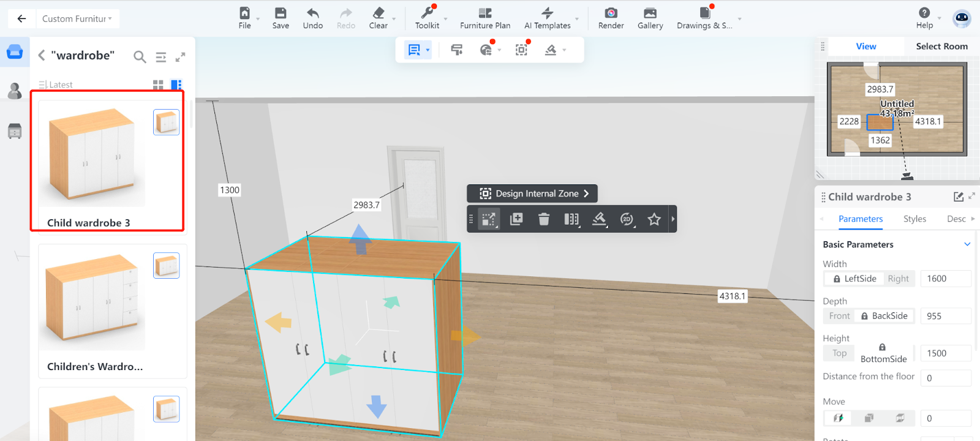Screen dimensions: 980x441
Task: Add selected wardrobe to favorites star
Action: 654,219
